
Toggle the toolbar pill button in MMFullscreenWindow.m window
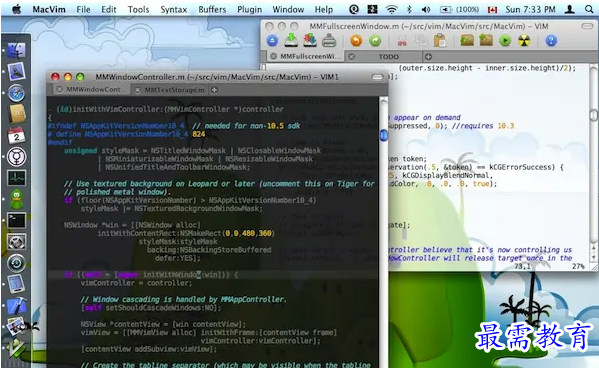tap(587, 26)
